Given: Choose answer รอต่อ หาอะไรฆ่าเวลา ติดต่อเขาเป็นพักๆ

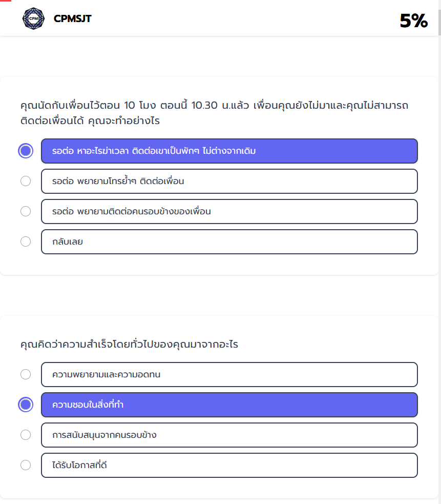Looking at the screenshot, I should (x=229, y=151).
